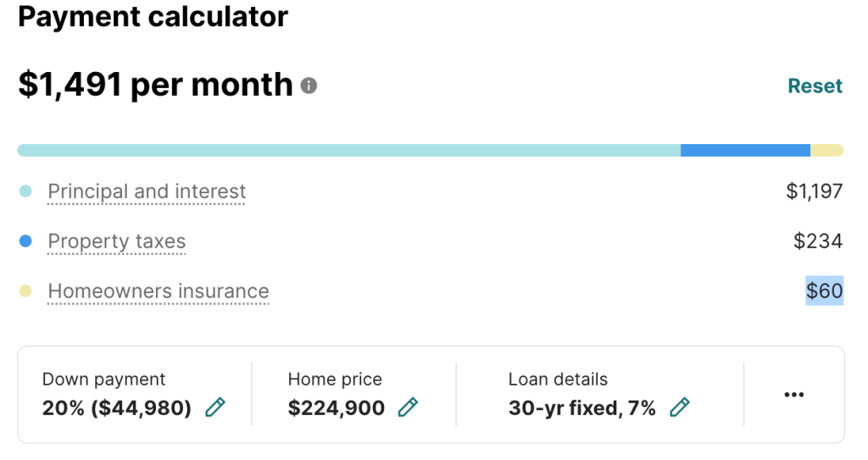
Task: Click the $234 property taxes amount
Action: [x=818, y=241]
